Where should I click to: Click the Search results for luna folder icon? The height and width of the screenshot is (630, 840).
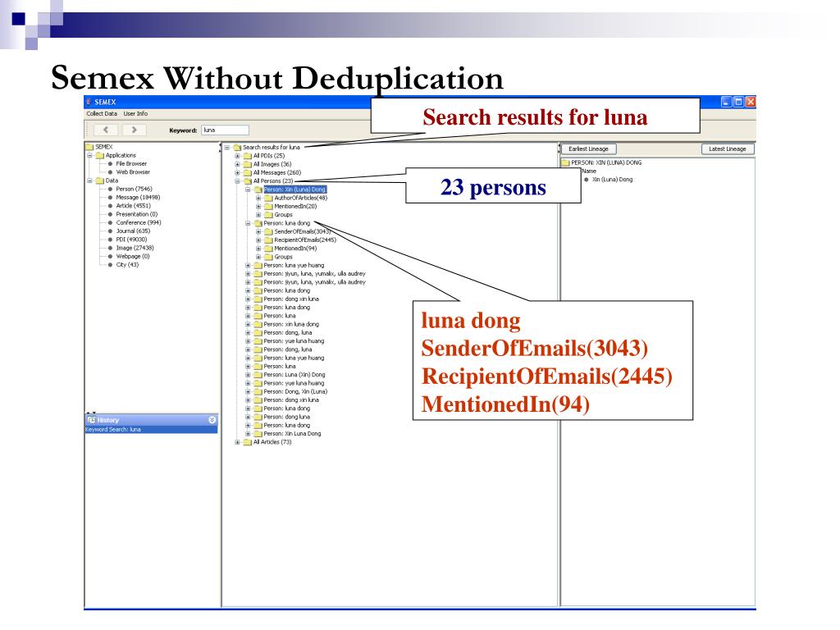(x=237, y=148)
